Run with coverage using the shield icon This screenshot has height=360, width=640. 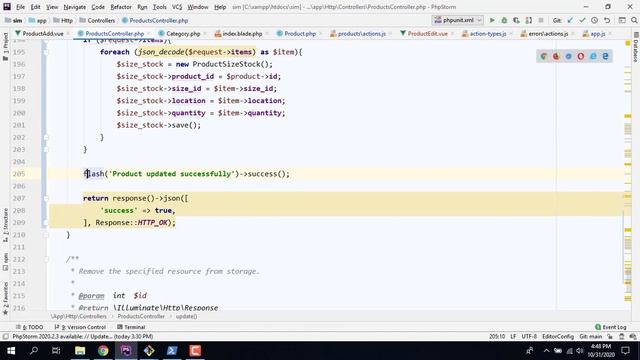pos(516,20)
